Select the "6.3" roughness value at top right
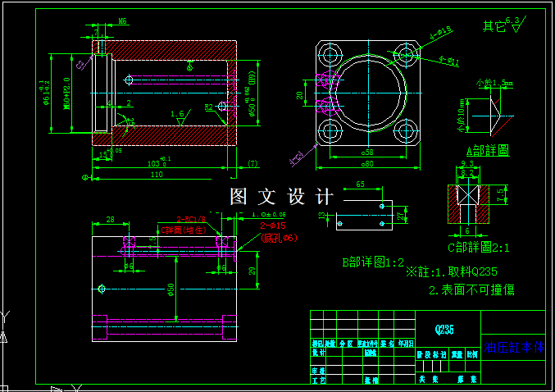 click(512, 21)
